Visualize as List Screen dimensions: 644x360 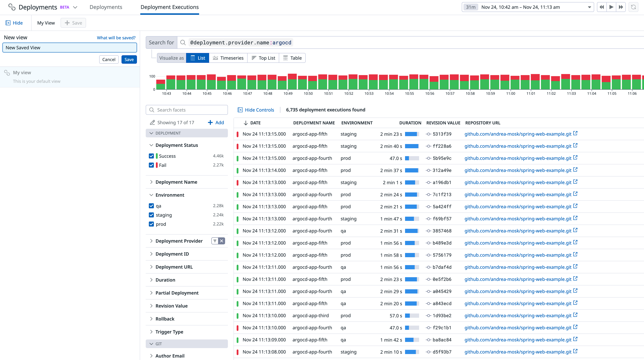(x=198, y=58)
